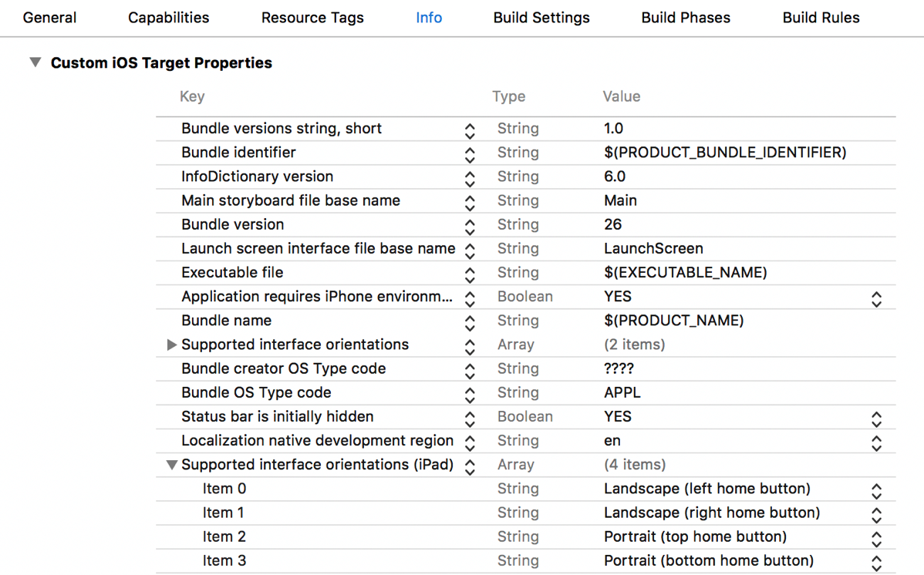Click the Key column header
This screenshot has height=575, width=924.
click(192, 97)
